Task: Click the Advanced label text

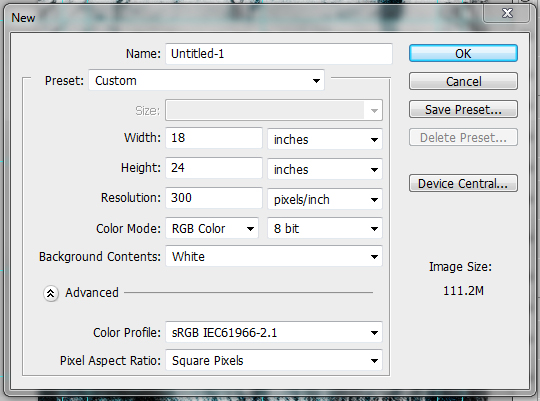Action: (92, 292)
